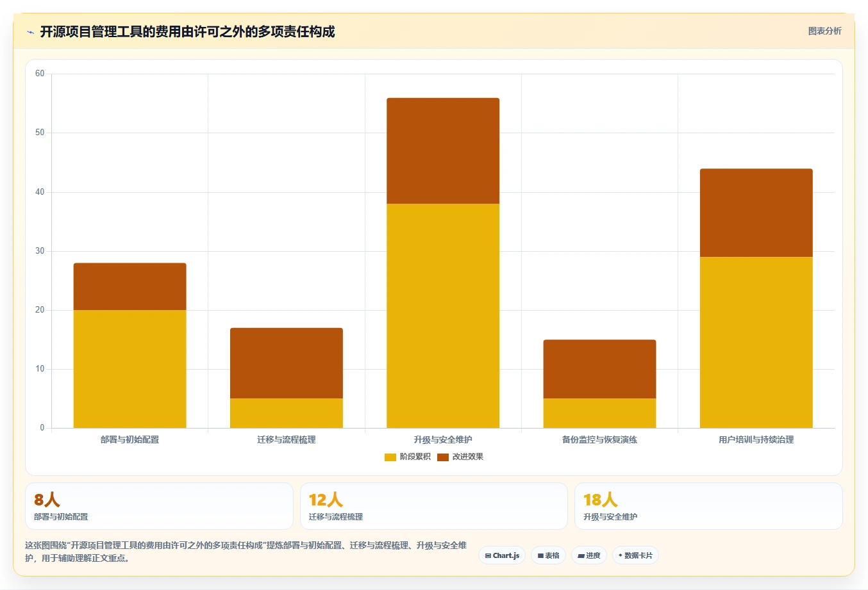Click the 备份监控与恢复演练 x-axis label
The height and width of the screenshot is (590, 868).
(x=599, y=439)
